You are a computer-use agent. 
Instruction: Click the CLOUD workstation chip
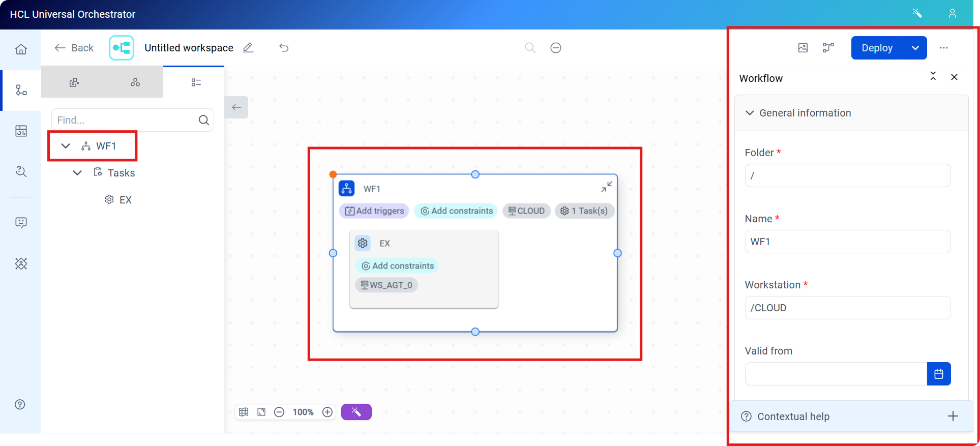(x=526, y=211)
